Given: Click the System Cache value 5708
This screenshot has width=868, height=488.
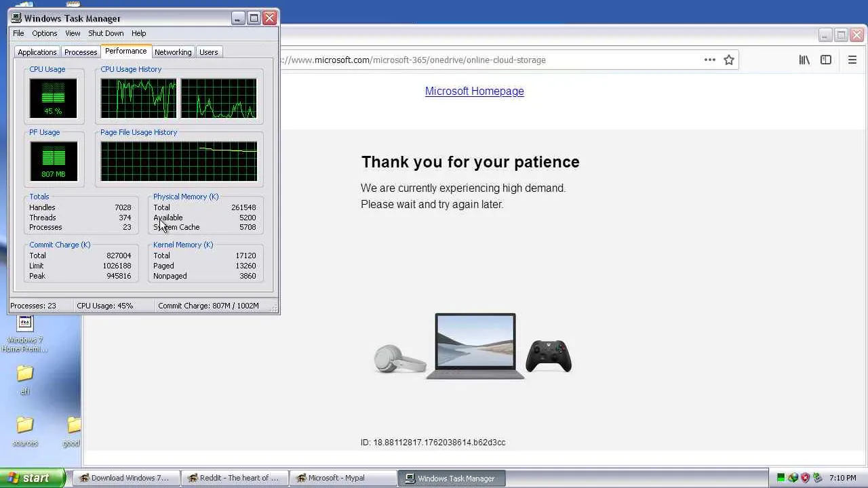Looking at the screenshot, I should coord(248,227).
